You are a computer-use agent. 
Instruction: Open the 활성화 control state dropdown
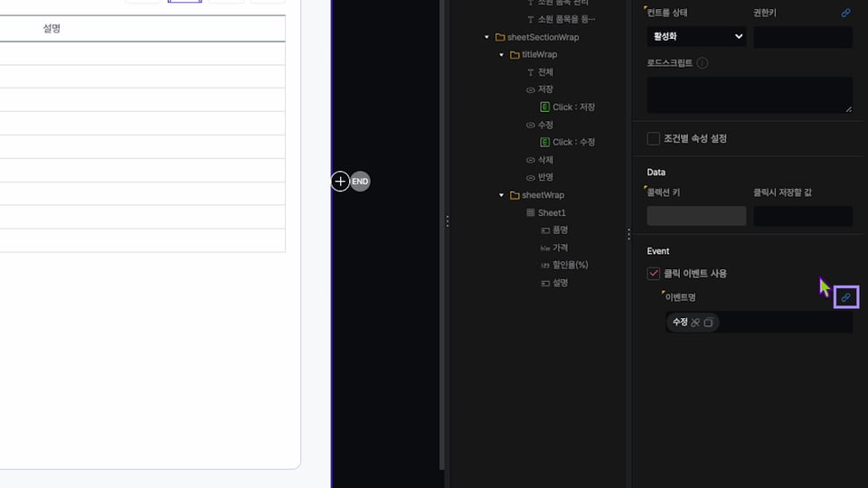[x=696, y=36]
